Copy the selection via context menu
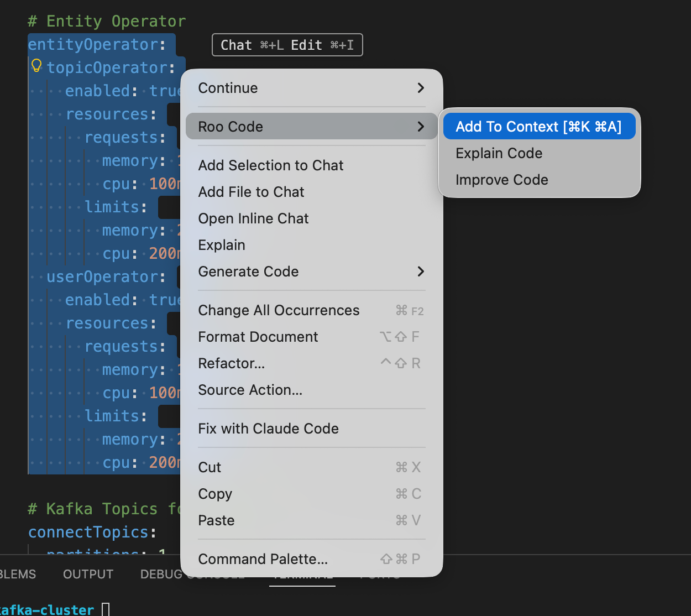The height and width of the screenshot is (616, 691). [215, 494]
